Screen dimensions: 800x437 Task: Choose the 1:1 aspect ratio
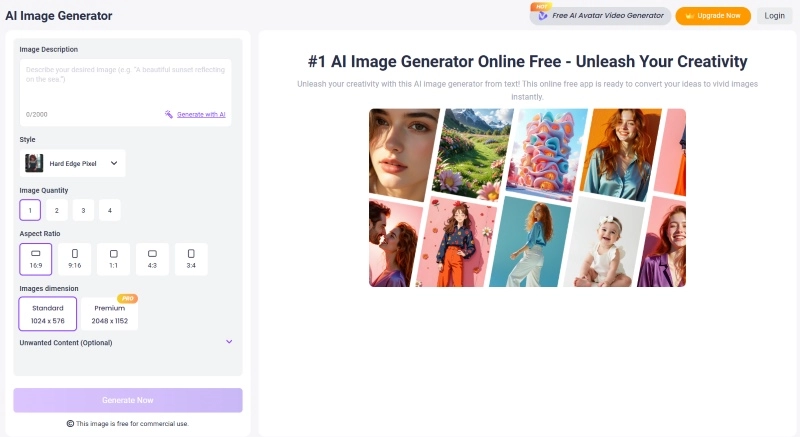[113, 259]
